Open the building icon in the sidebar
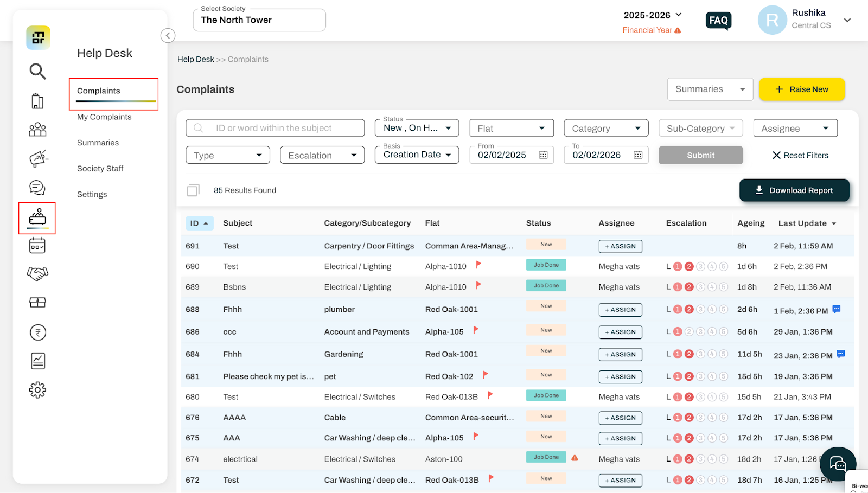Viewport: 868px width, 493px height. click(37, 101)
